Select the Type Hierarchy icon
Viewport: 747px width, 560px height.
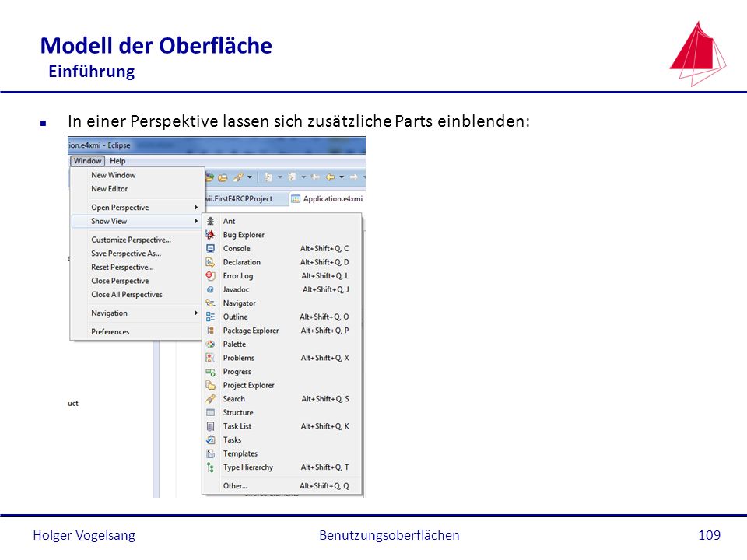(x=211, y=467)
